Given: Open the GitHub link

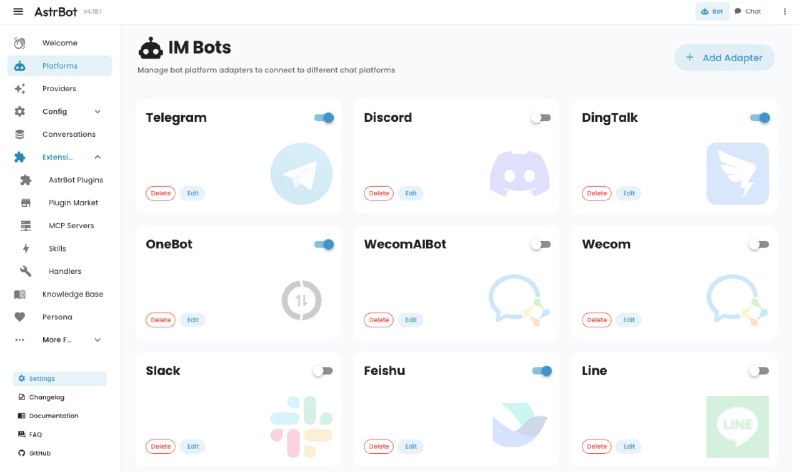Looking at the screenshot, I should (x=59, y=453).
